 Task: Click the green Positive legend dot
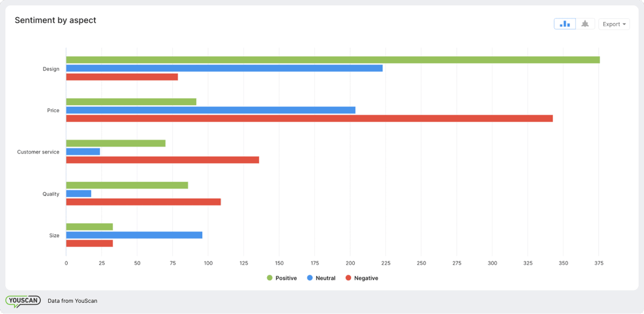(270, 278)
